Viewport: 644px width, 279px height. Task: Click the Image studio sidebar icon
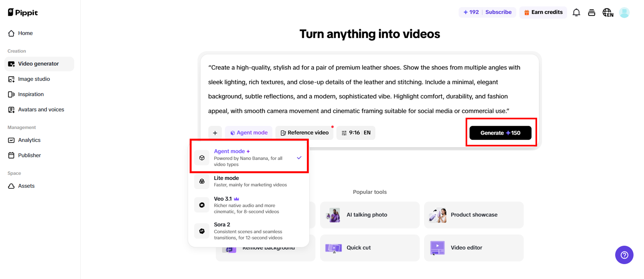pos(11,79)
